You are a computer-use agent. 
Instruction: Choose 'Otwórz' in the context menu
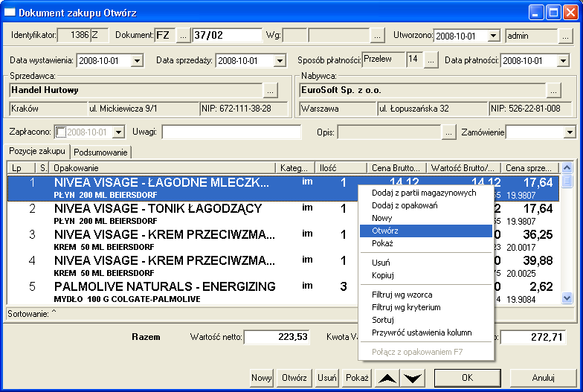(x=426, y=231)
